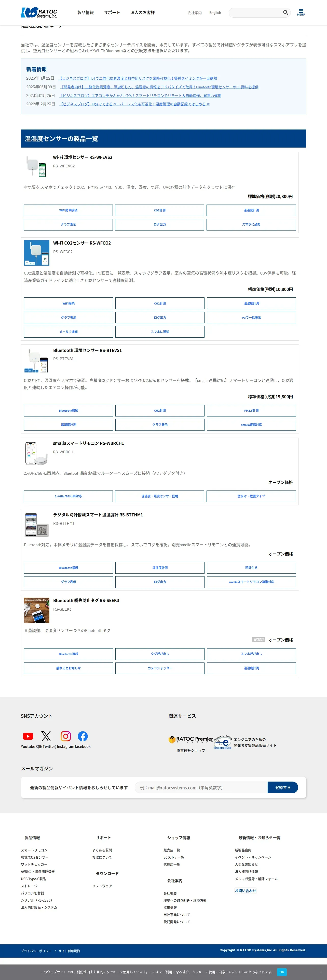This screenshot has width=327, height=980.
Task: Click 2.4GHz/5GHz両対応 tag button
Action: [68, 496]
